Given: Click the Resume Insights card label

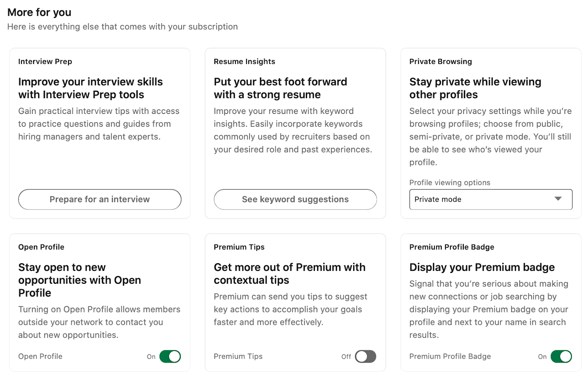Looking at the screenshot, I should pyautogui.click(x=244, y=61).
